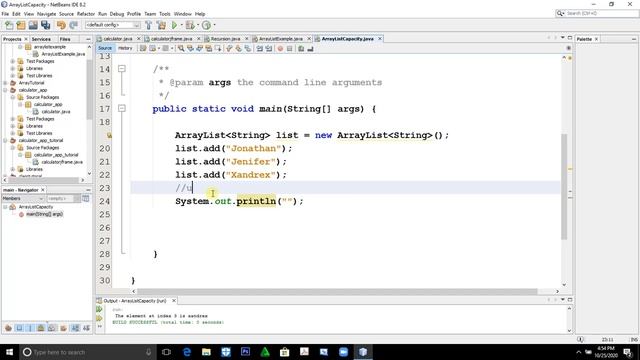This screenshot has height=360, width=640.
Task: Click the Redo toolbar icon
Action: pyautogui.click(x=73, y=25)
